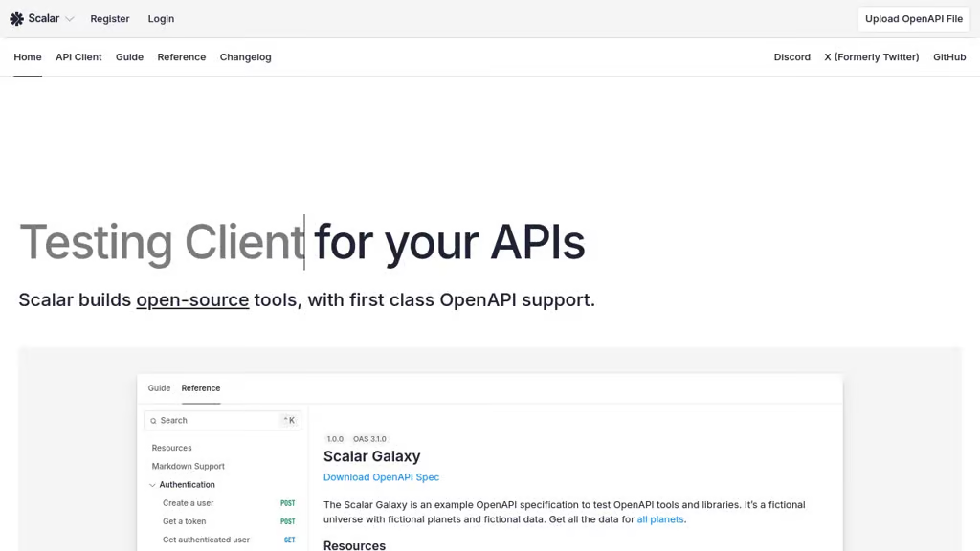The width and height of the screenshot is (980, 551).
Task: Click the Login link
Action: (x=161, y=19)
